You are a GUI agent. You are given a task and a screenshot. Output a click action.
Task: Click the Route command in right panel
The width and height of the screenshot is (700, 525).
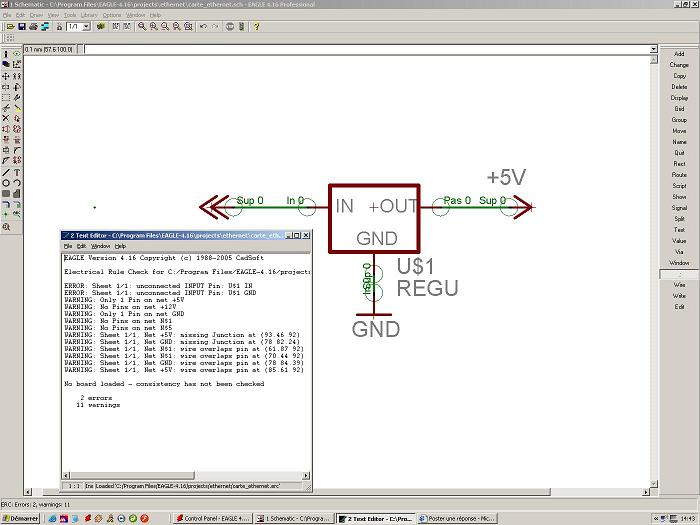tap(679, 175)
